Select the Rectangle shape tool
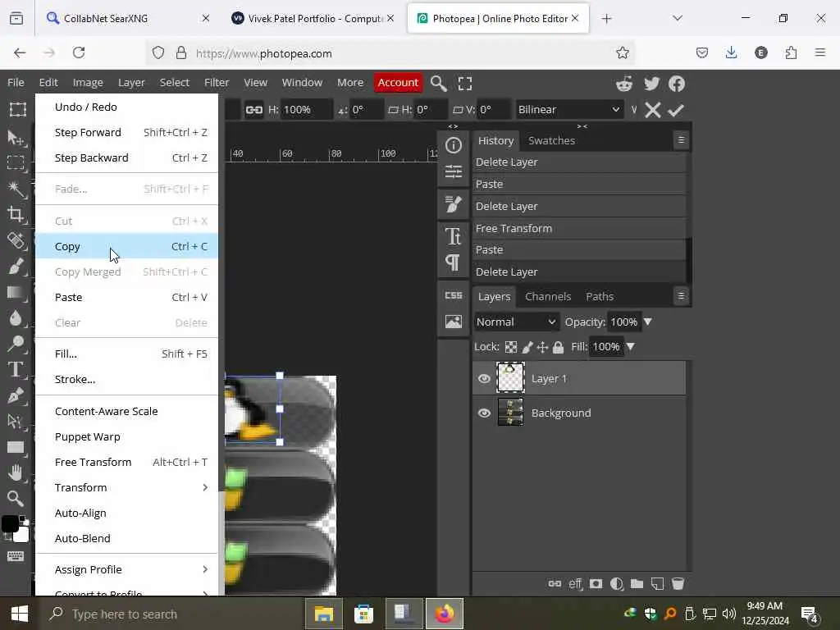 click(16, 447)
